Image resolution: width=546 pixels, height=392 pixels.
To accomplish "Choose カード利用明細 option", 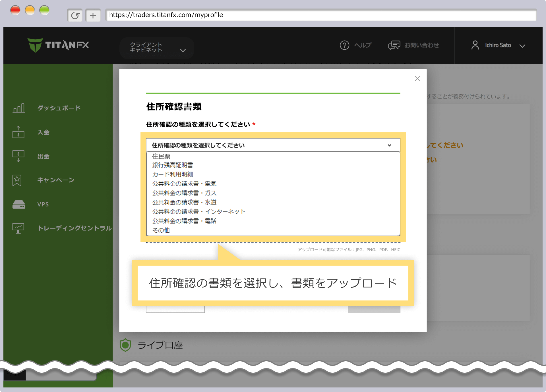I will pos(273,174).
